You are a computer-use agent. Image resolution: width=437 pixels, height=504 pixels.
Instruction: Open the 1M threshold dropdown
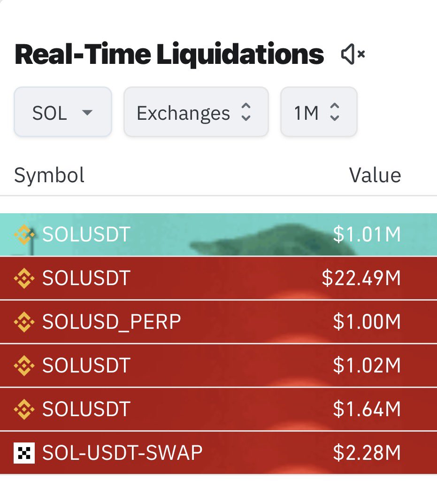coord(319,112)
